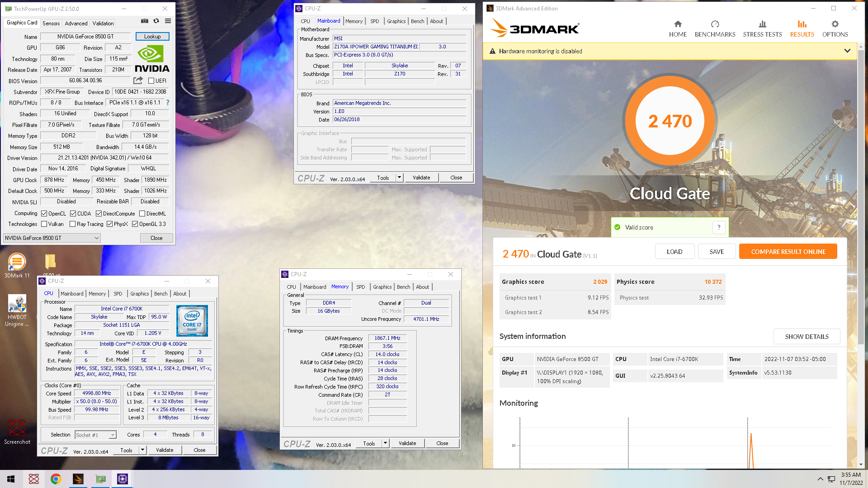868x488 pixels.
Task: Click the GPU Name field in GPU-Z
Action: click(x=85, y=37)
